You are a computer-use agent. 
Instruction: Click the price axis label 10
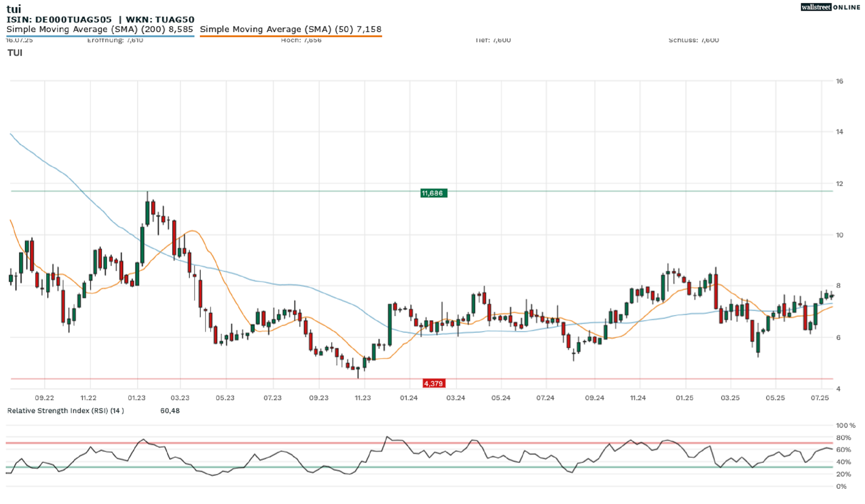(x=839, y=235)
